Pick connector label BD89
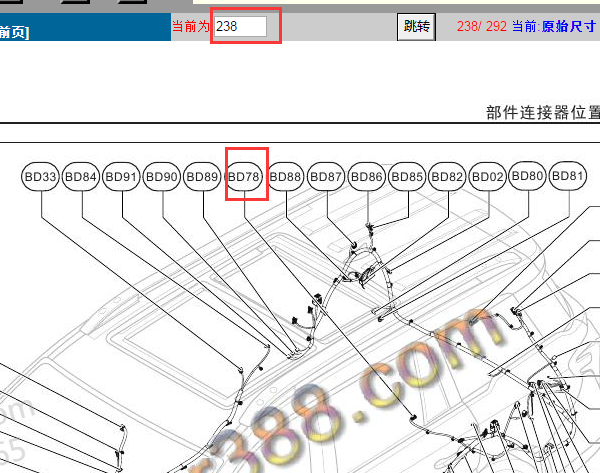Image resolution: width=600 pixels, height=473 pixels. (203, 177)
